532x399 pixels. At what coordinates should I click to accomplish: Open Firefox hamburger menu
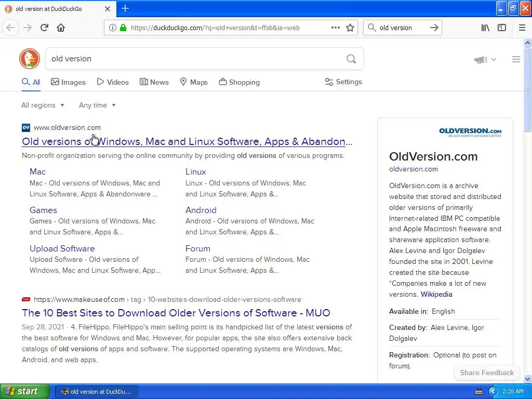coord(522,28)
